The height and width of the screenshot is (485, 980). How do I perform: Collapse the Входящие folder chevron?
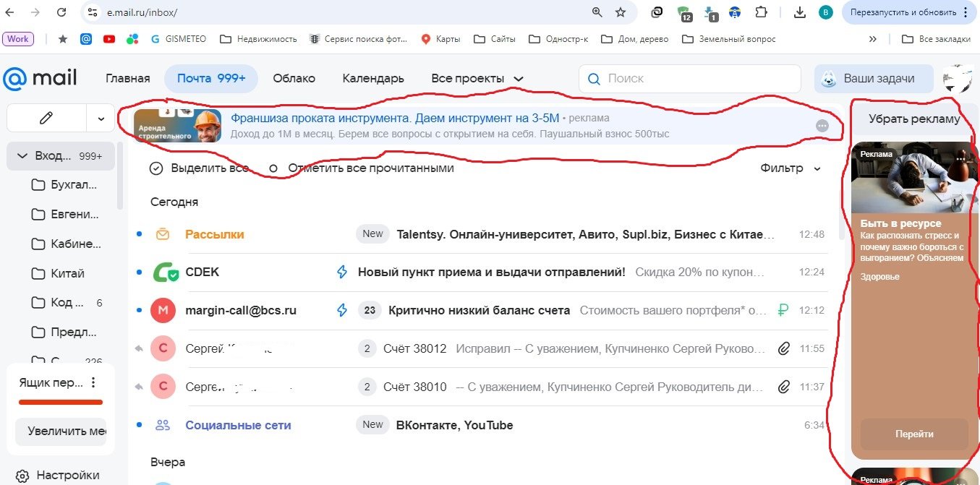22,155
